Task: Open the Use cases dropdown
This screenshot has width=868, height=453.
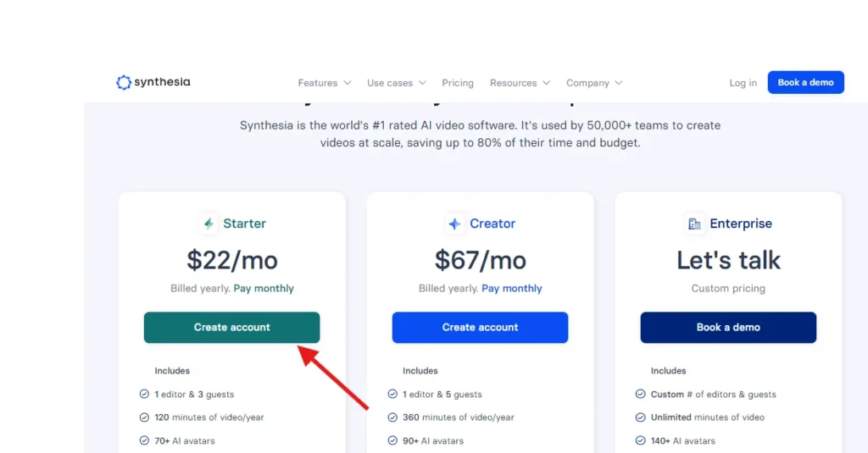Action: coord(397,83)
